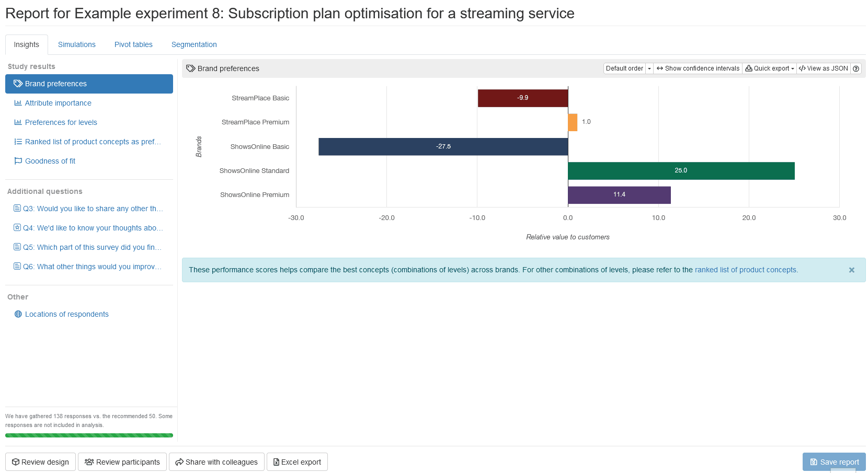Open the Pivot tables tab

point(133,44)
